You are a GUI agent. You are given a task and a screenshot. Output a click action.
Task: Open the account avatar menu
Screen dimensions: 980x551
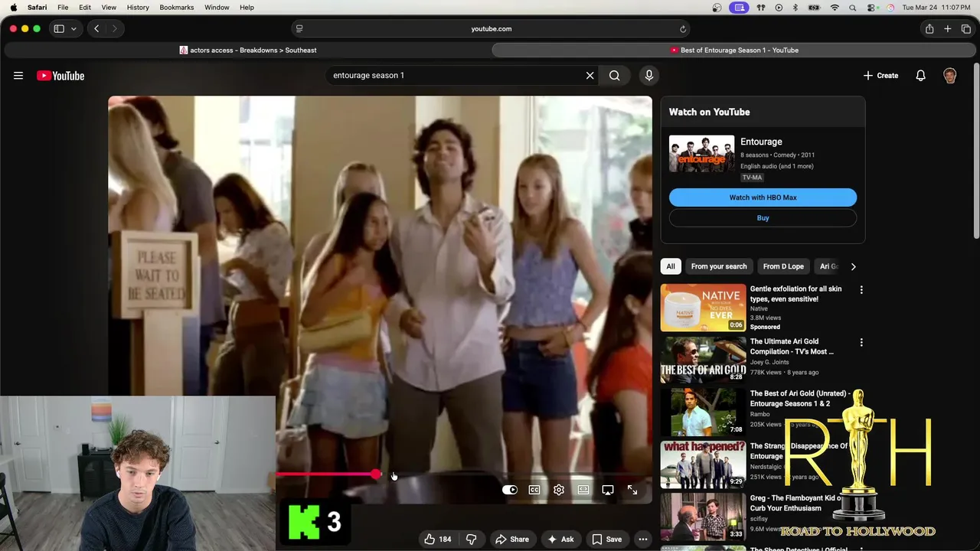click(x=950, y=76)
